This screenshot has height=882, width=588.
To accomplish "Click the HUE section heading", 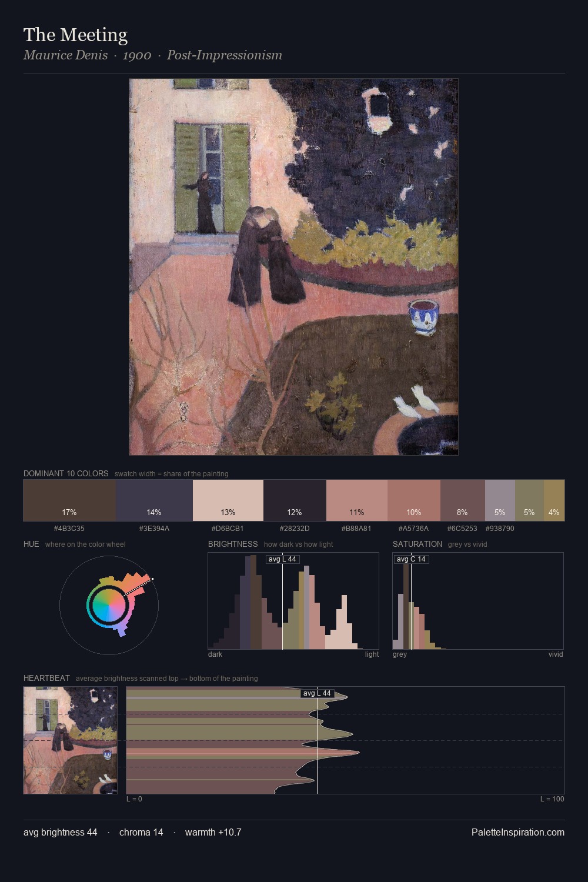I will [x=31, y=544].
